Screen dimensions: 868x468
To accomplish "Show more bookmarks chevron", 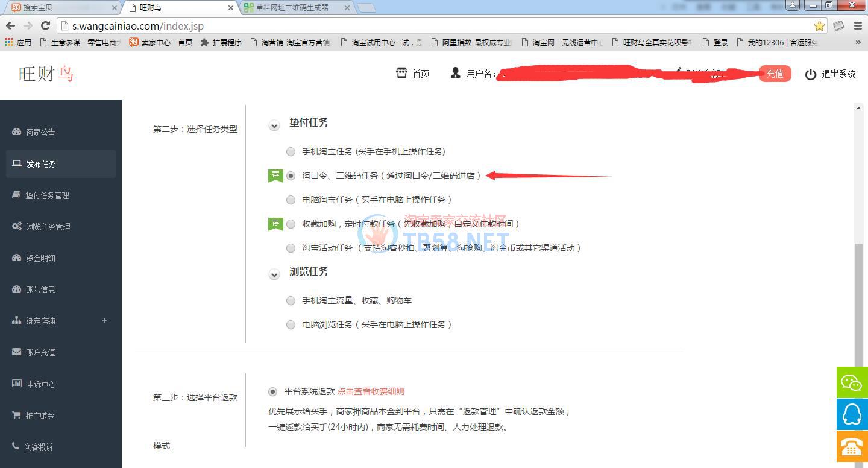I will [x=858, y=42].
